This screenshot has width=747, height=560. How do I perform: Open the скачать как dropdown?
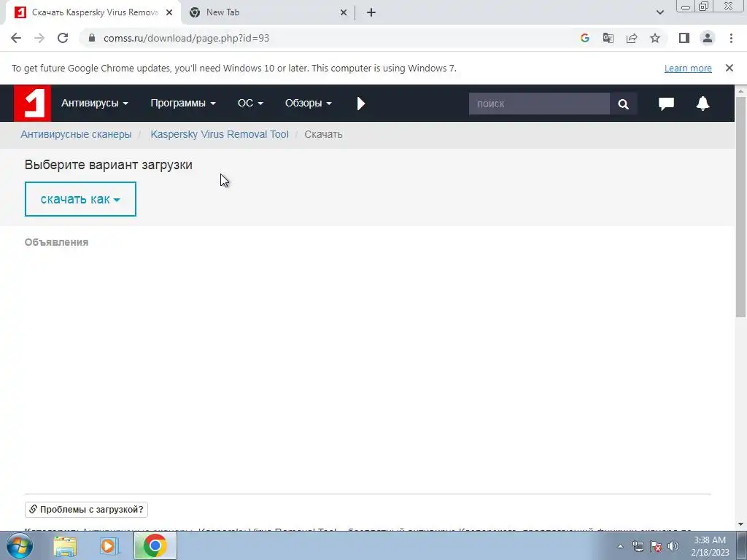pyautogui.click(x=80, y=199)
